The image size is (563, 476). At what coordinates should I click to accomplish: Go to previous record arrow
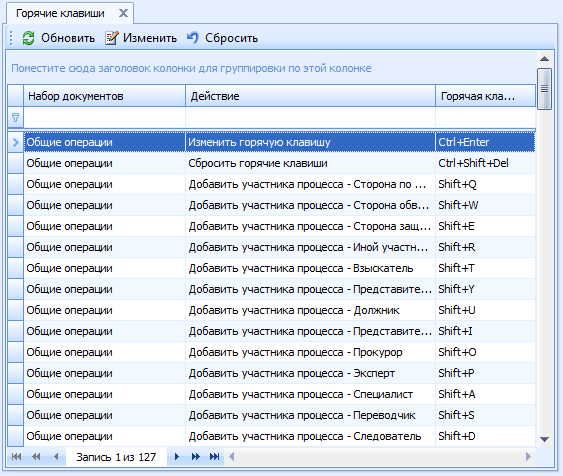[x=56, y=457]
